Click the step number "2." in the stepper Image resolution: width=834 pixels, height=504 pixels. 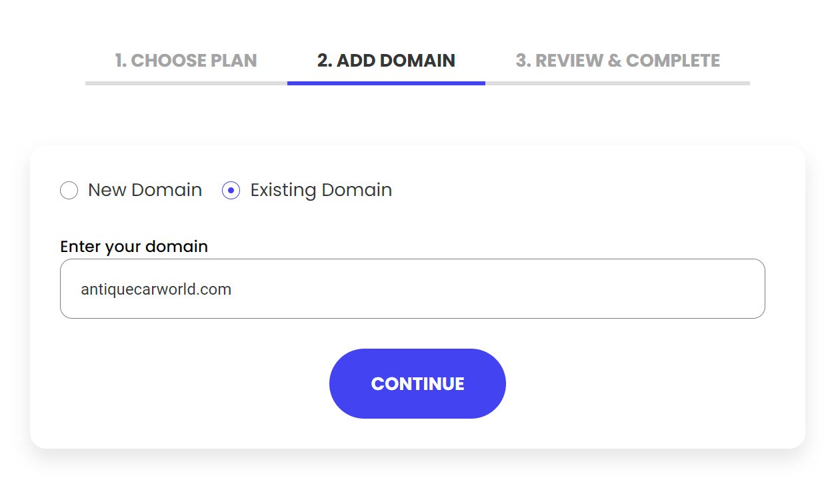coord(325,61)
